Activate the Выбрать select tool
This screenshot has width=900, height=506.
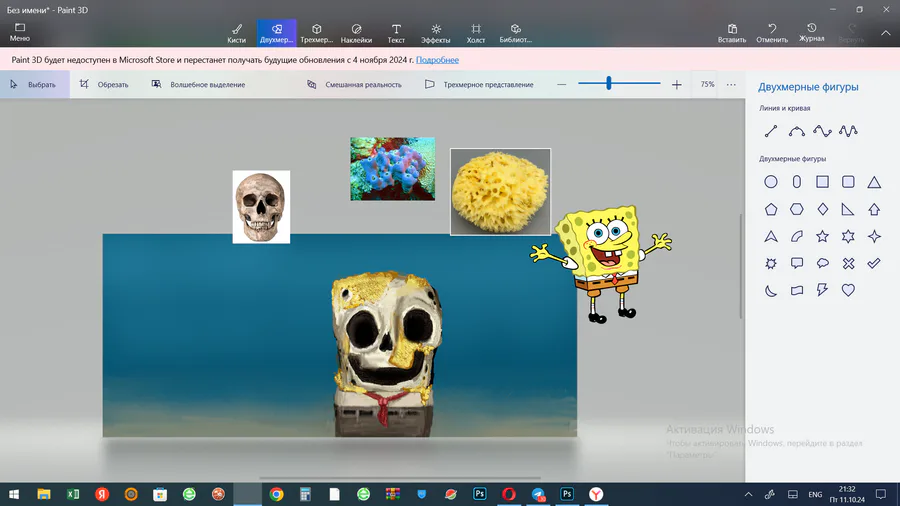[x=34, y=84]
